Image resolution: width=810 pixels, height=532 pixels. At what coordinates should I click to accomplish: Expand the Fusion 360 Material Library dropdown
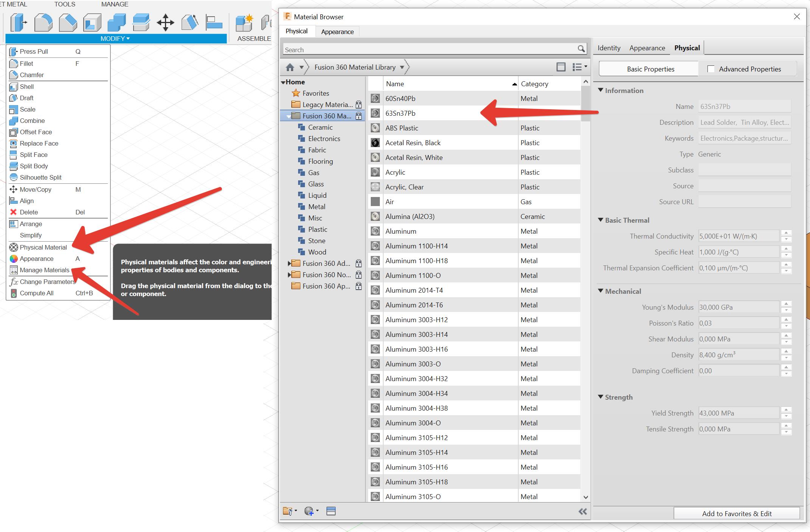click(402, 68)
